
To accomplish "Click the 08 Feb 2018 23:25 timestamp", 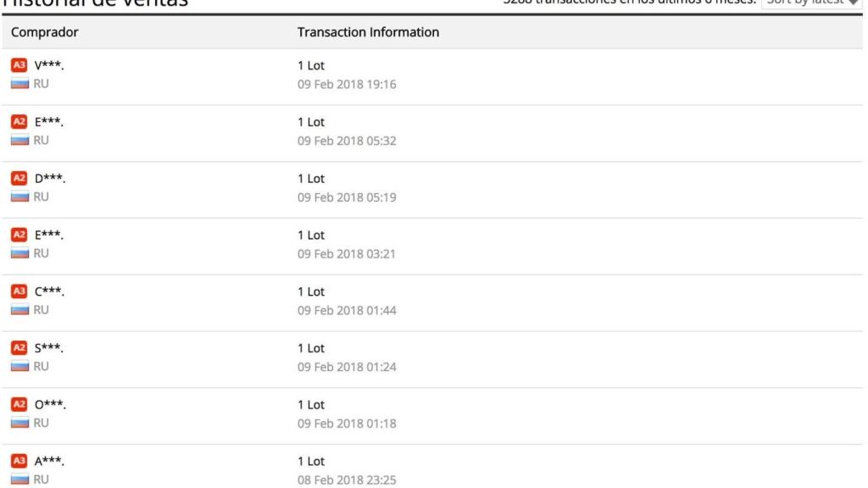I will (x=347, y=480).
